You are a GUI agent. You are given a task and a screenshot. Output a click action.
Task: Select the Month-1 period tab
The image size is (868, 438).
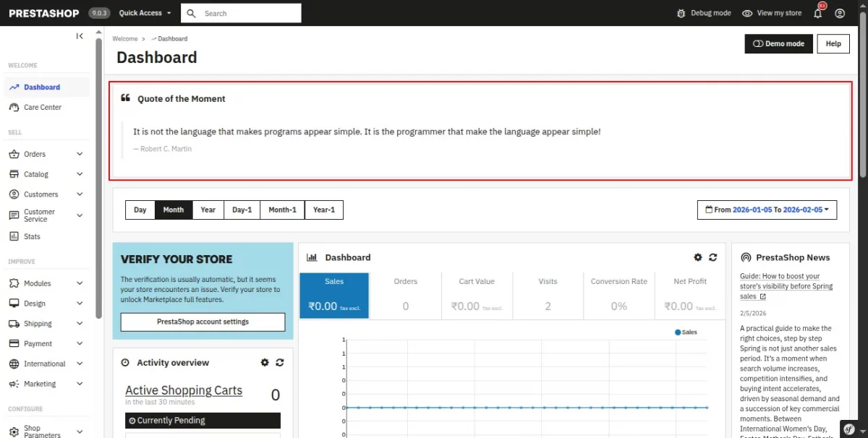(x=283, y=210)
